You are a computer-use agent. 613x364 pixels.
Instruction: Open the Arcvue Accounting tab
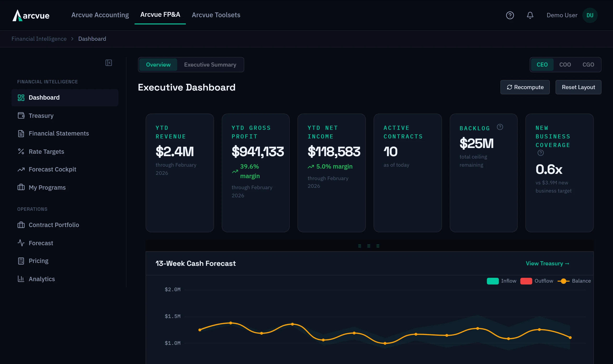(x=100, y=15)
